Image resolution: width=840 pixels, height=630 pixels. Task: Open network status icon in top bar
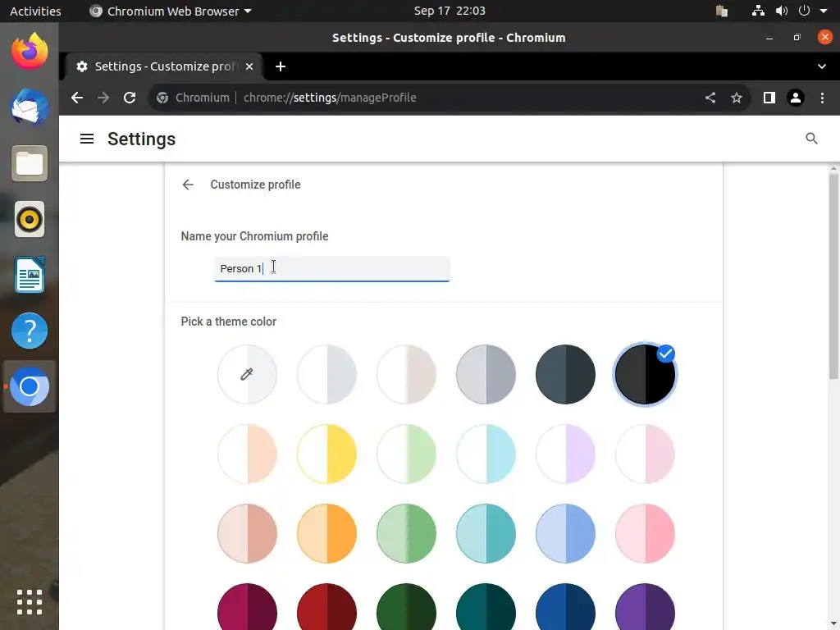point(757,11)
